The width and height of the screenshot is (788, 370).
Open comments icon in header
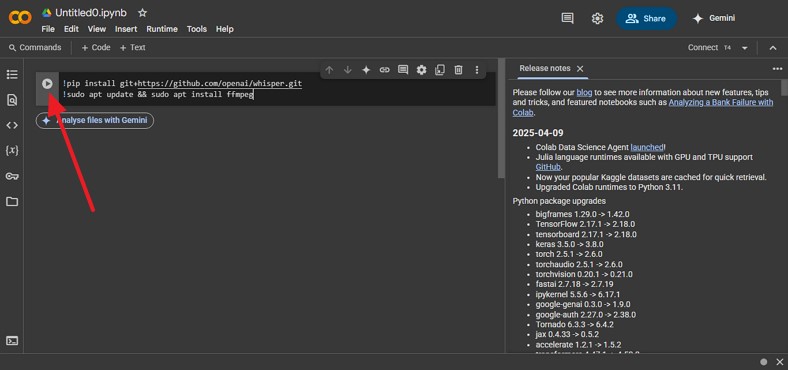(567, 19)
